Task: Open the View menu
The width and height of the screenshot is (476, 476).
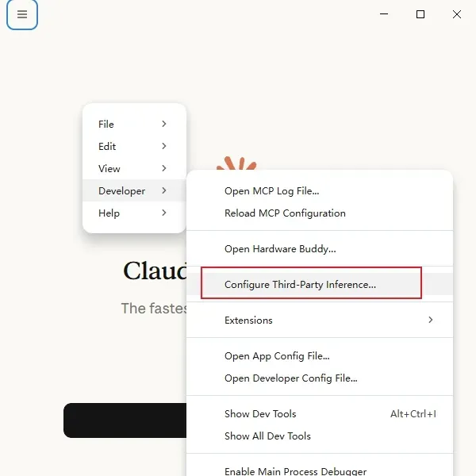Action: coord(134,168)
